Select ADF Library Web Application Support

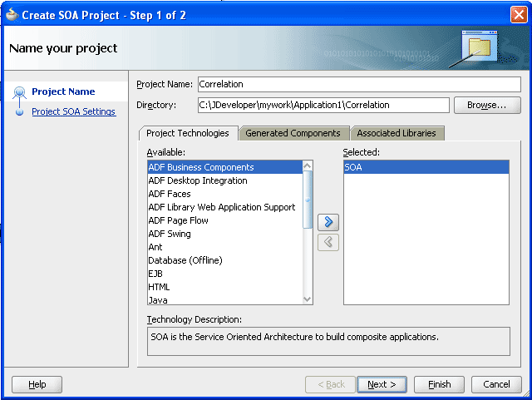click(x=225, y=207)
